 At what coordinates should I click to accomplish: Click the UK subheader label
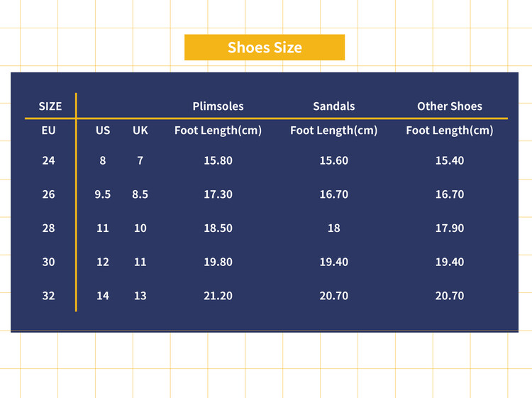click(140, 131)
